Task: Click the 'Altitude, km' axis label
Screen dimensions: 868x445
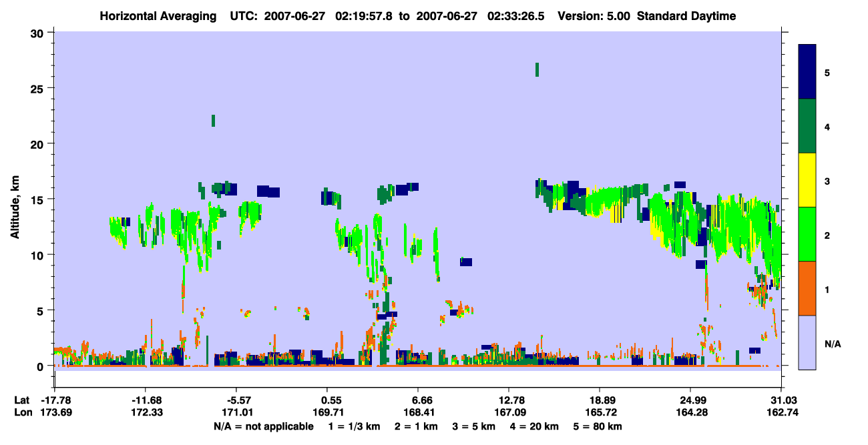Action: tap(15, 208)
